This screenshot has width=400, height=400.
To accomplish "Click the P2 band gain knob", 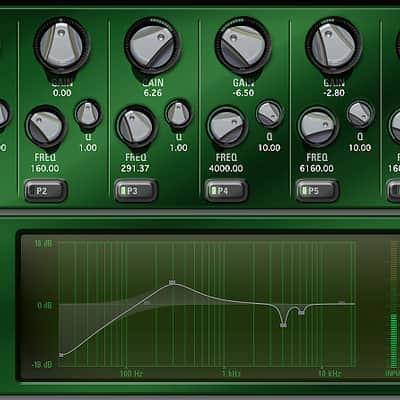I will [62, 45].
